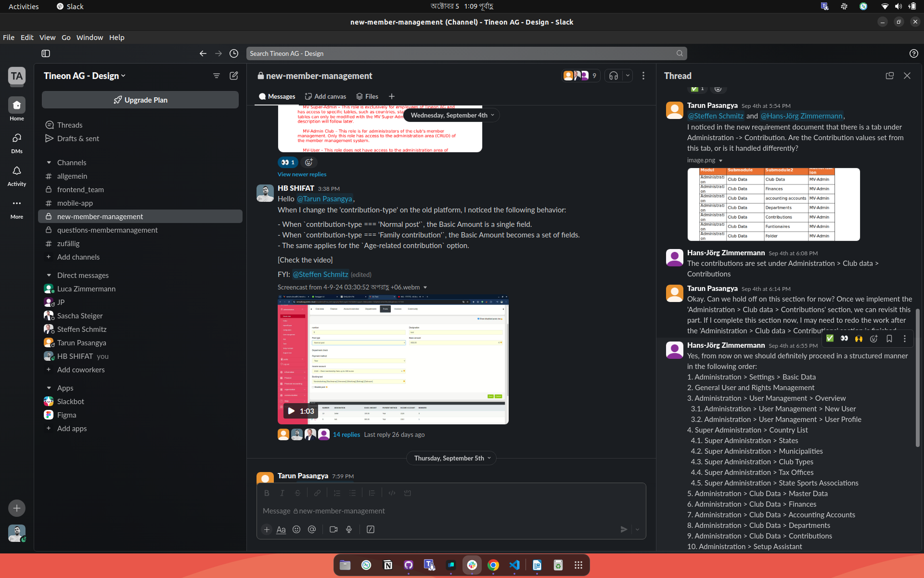The image size is (924, 578).
Task: Play the screencast video
Action: 291,411
